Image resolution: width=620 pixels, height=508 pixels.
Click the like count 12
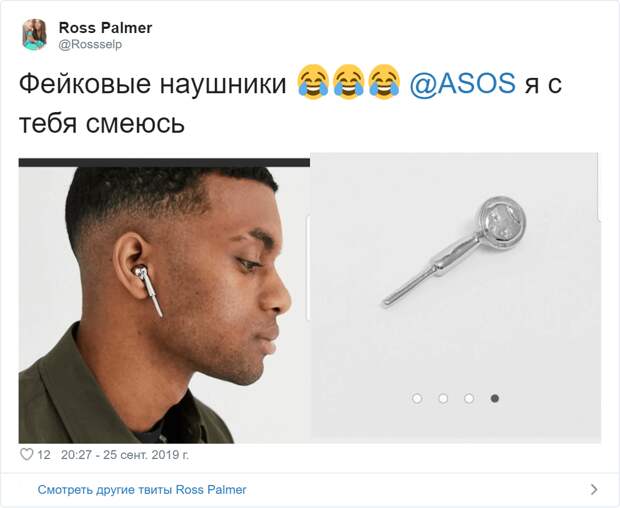click(44, 455)
